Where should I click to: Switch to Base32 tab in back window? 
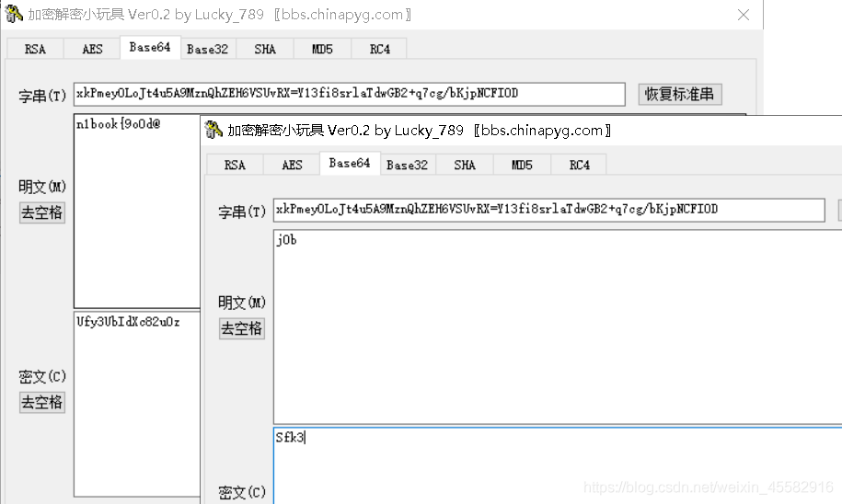pos(207,49)
